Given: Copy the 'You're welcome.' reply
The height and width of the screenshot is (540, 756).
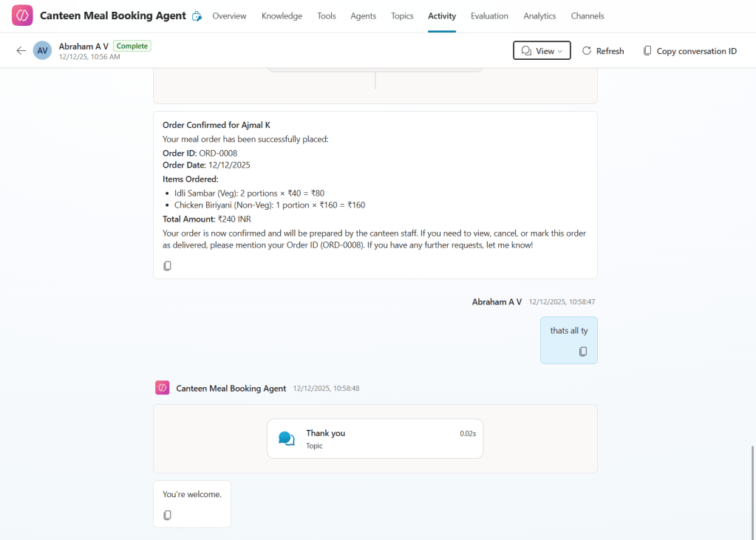Looking at the screenshot, I should pyautogui.click(x=168, y=515).
